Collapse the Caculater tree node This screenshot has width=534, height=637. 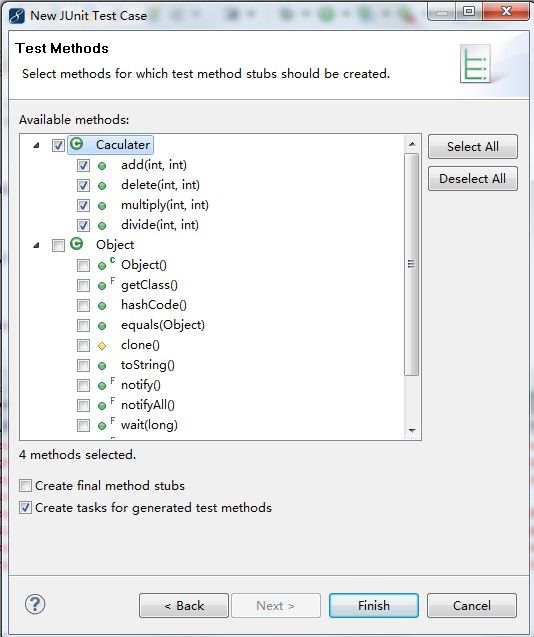(37, 145)
